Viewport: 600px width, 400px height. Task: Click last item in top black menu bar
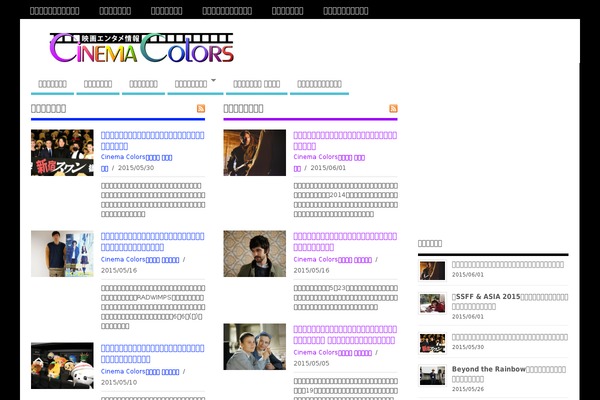coord(346,11)
